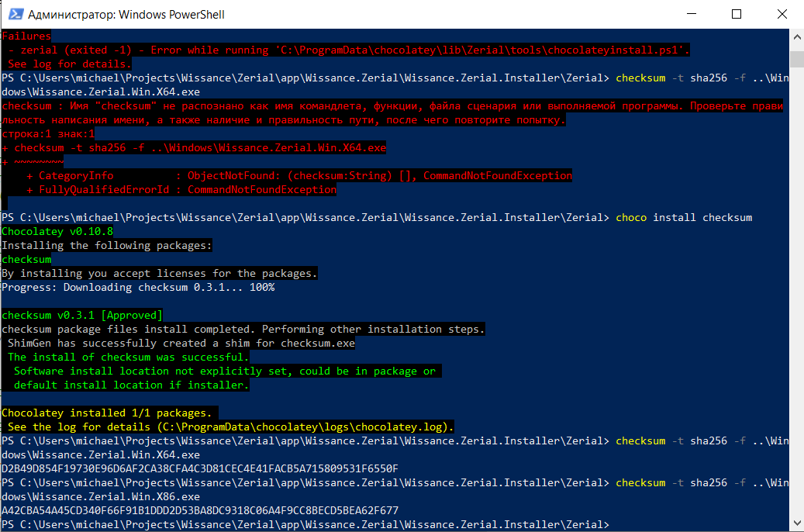The width and height of the screenshot is (804, 532).
Task: Click the last empty PS prompt line
Action: [x=305, y=525]
